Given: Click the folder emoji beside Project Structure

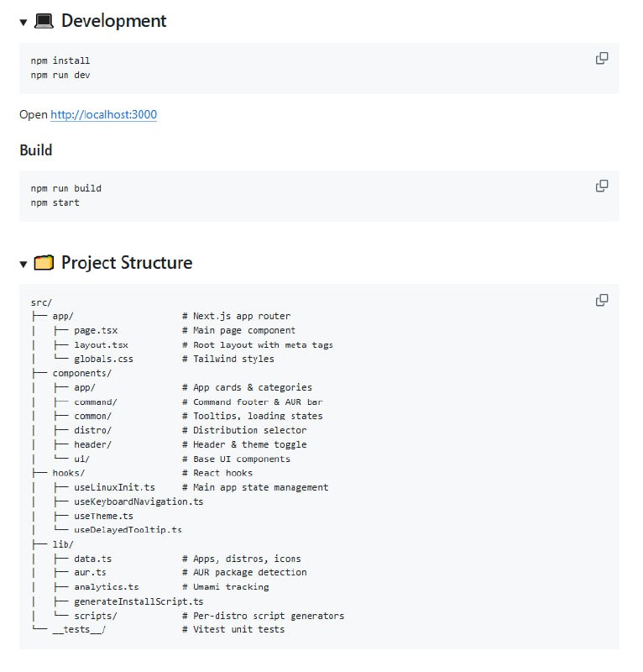Looking at the screenshot, I should tap(45, 262).
